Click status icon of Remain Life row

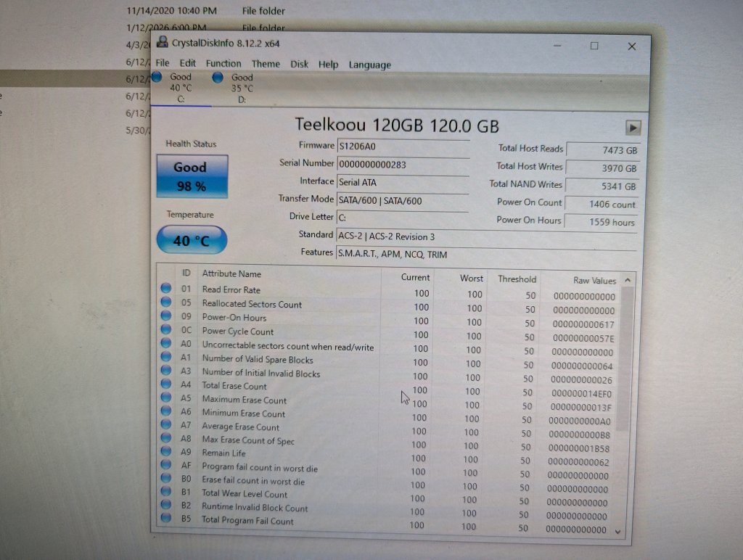(x=166, y=451)
